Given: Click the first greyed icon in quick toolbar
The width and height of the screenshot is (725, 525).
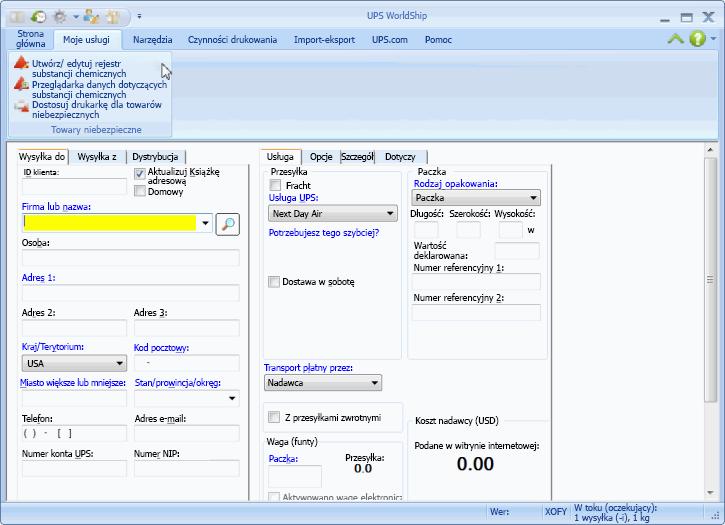Looking at the screenshot, I should coord(18,17).
